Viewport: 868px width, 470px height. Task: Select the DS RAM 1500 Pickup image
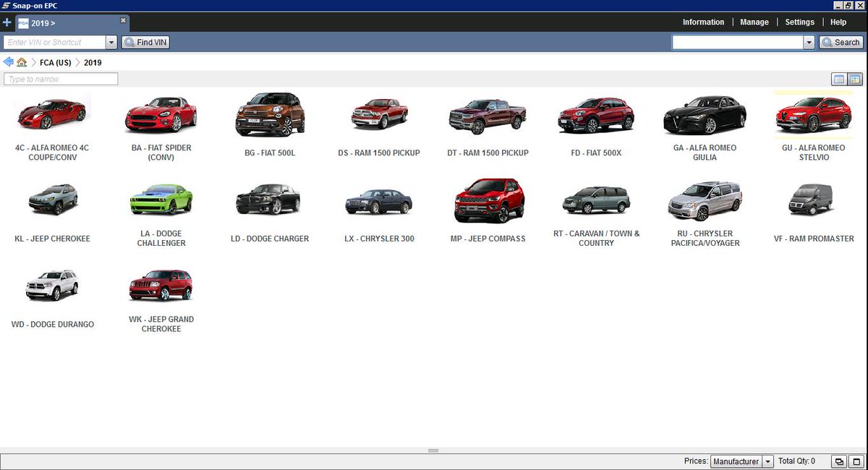[379, 114]
